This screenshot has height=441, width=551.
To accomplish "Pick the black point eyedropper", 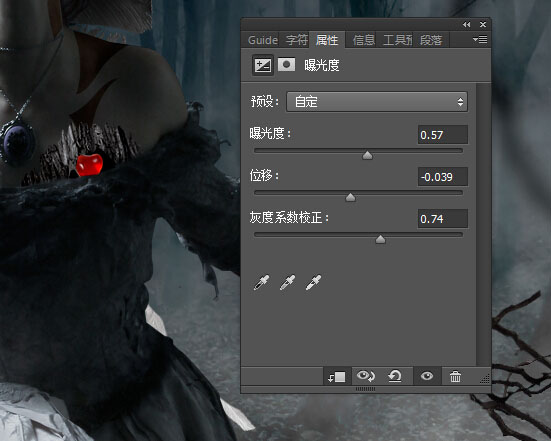I will pos(261,283).
